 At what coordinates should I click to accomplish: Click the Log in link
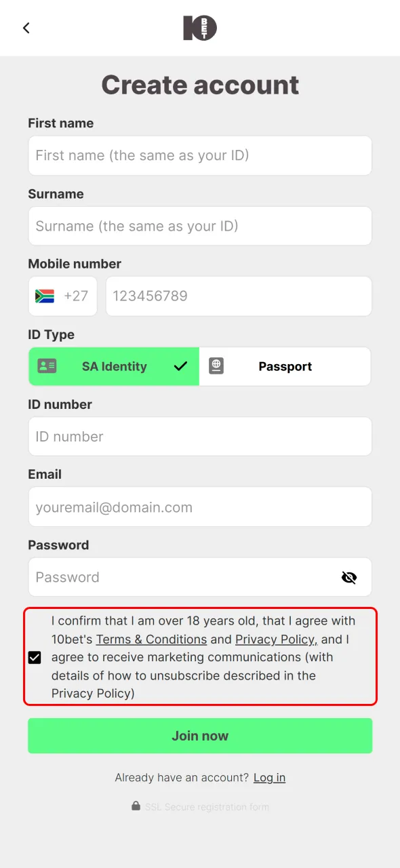point(269,777)
